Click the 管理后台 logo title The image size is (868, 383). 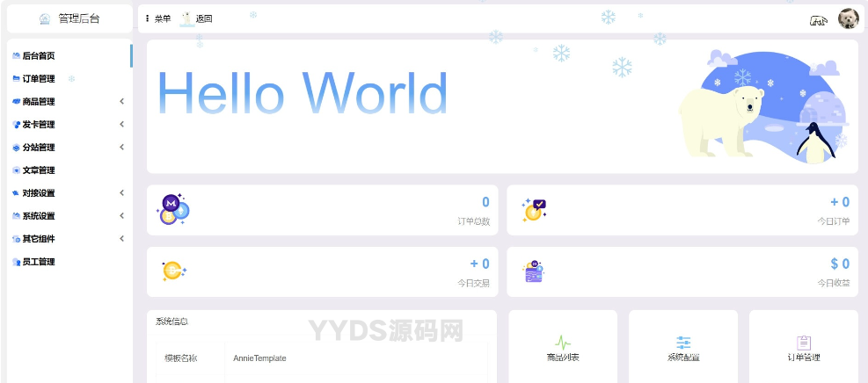point(69,18)
